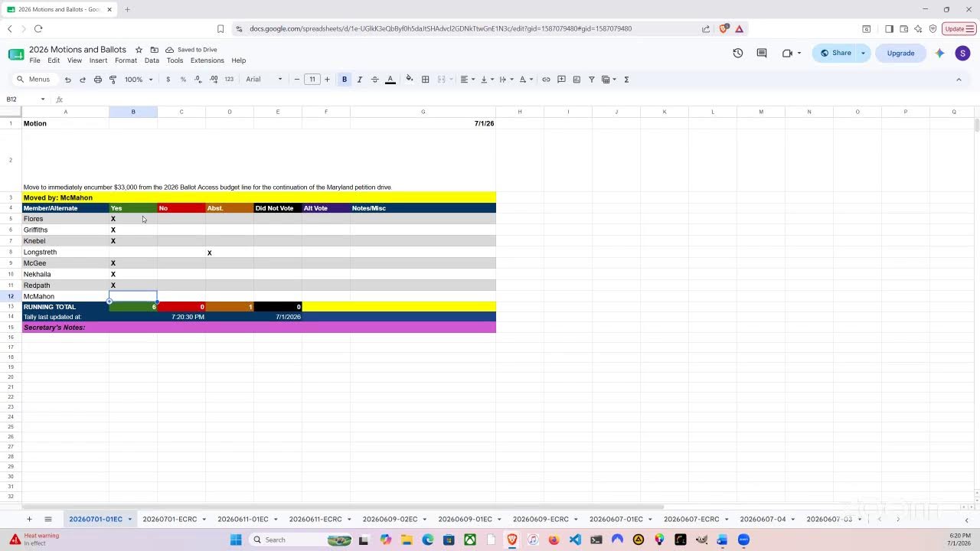Increase font size plus button
This screenshot has height=551, width=980.
pos(327,80)
